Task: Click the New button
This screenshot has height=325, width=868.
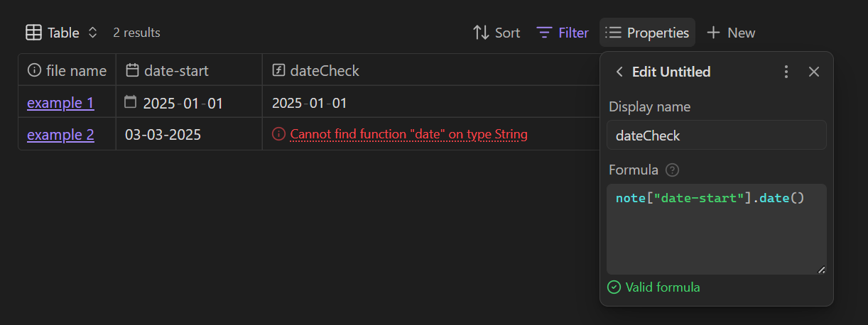Action: click(731, 33)
